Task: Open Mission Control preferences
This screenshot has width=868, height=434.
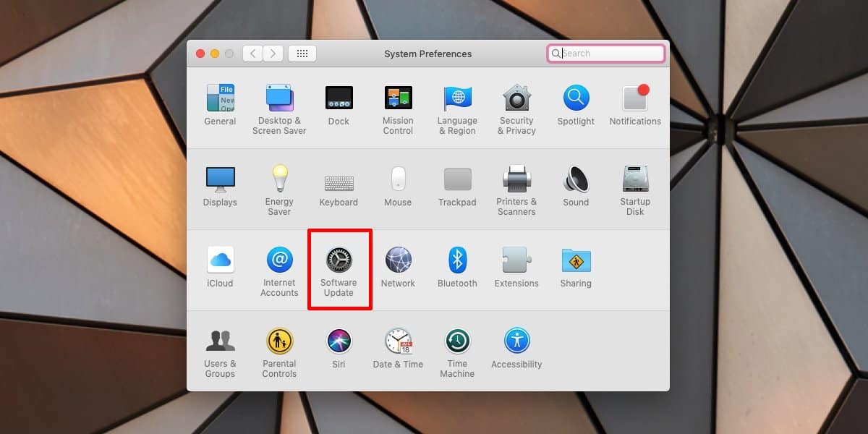Action: (398, 109)
